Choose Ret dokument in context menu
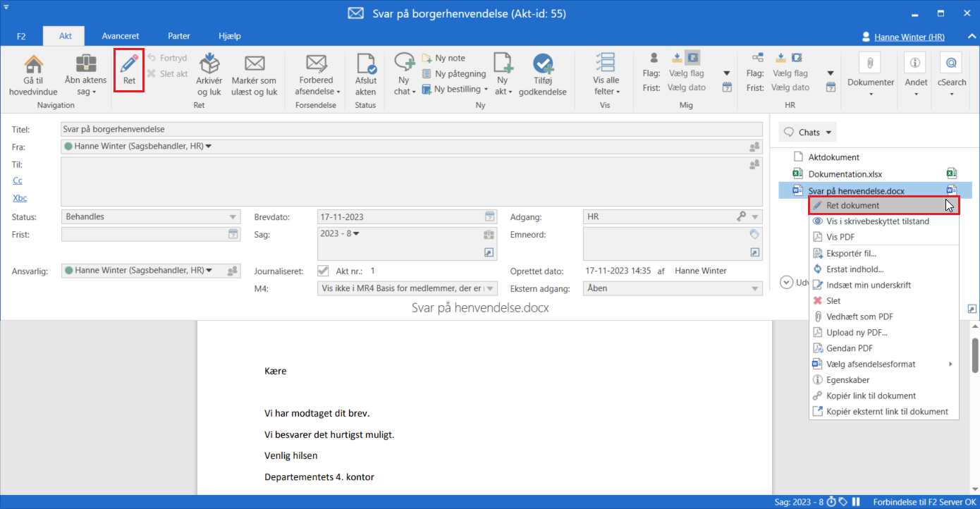The height and width of the screenshot is (509, 980). [884, 205]
